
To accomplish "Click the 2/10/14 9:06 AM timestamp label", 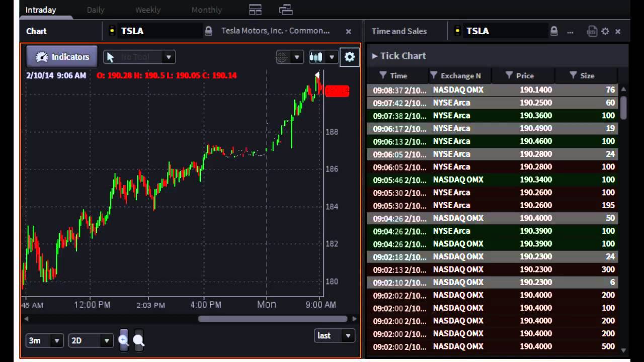I will coord(56,75).
